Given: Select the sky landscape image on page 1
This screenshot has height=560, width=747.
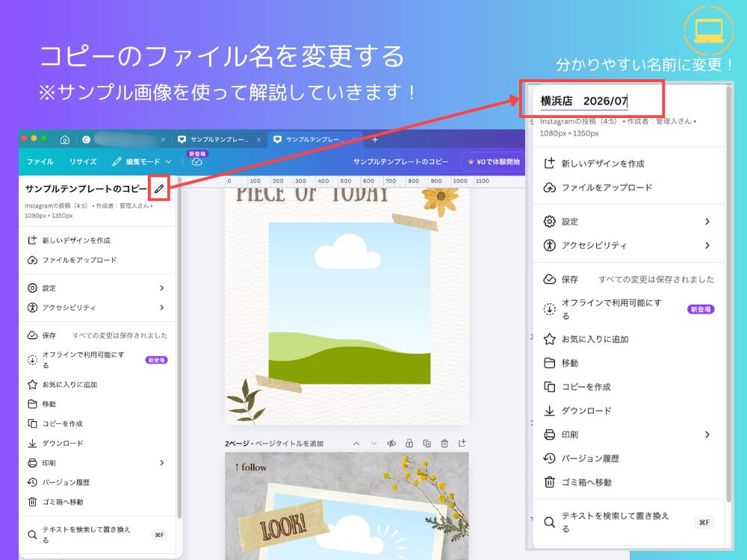Looking at the screenshot, I should click(350, 303).
